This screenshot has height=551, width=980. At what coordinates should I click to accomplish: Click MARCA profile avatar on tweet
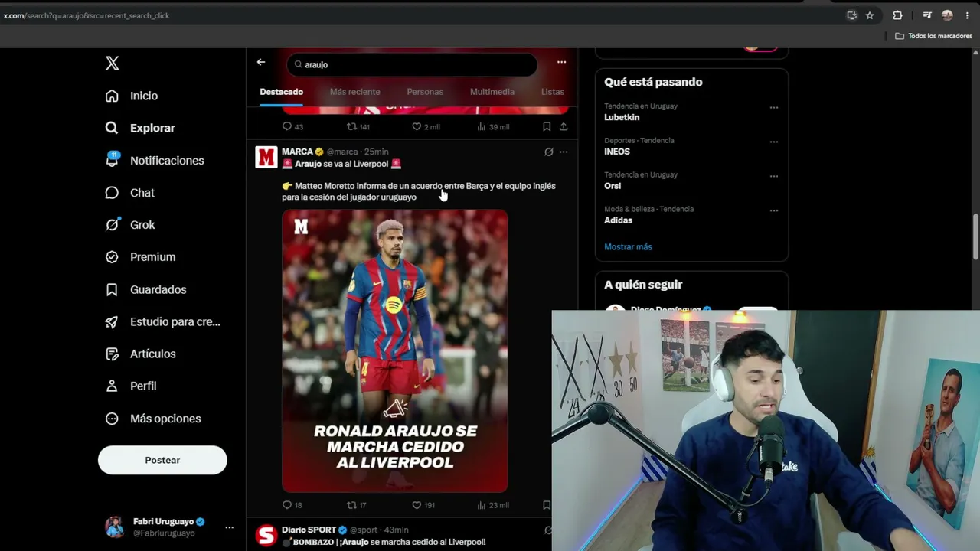point(266,157)
